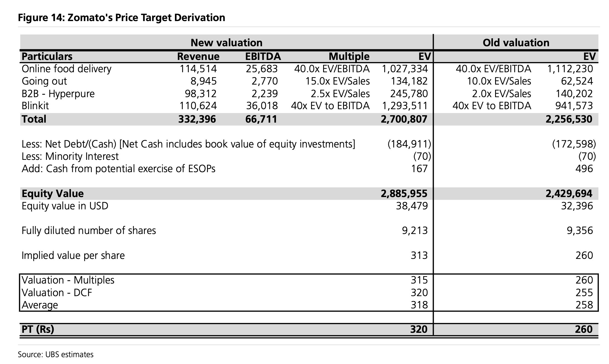Select the 'Total' row label
The image size is (609, 364).
tap(34, 119)
